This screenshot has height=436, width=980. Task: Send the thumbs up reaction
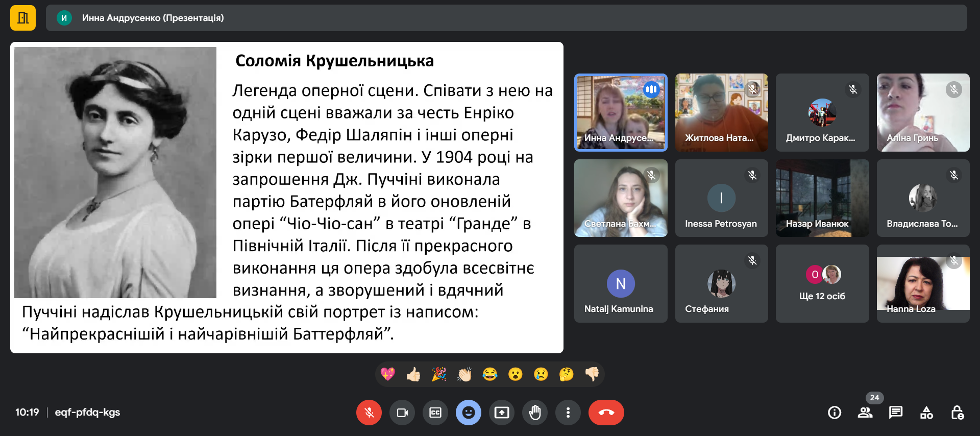click(x=413, y=375)
